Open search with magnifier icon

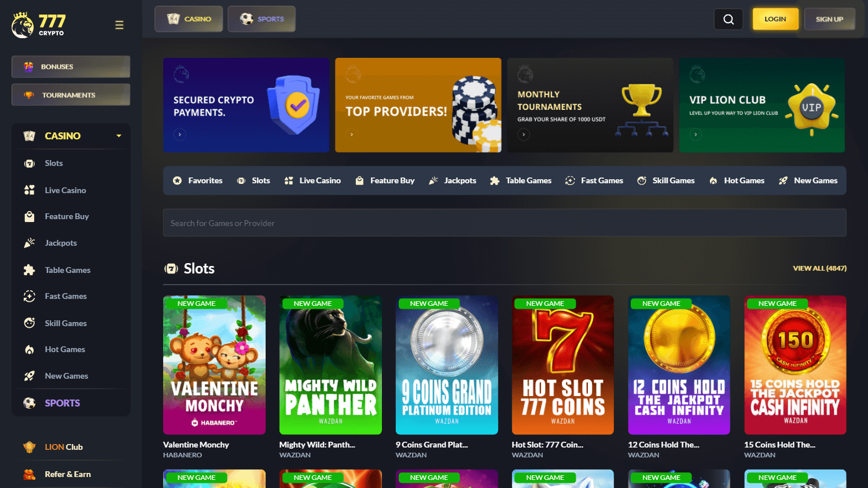pos(729,19)
